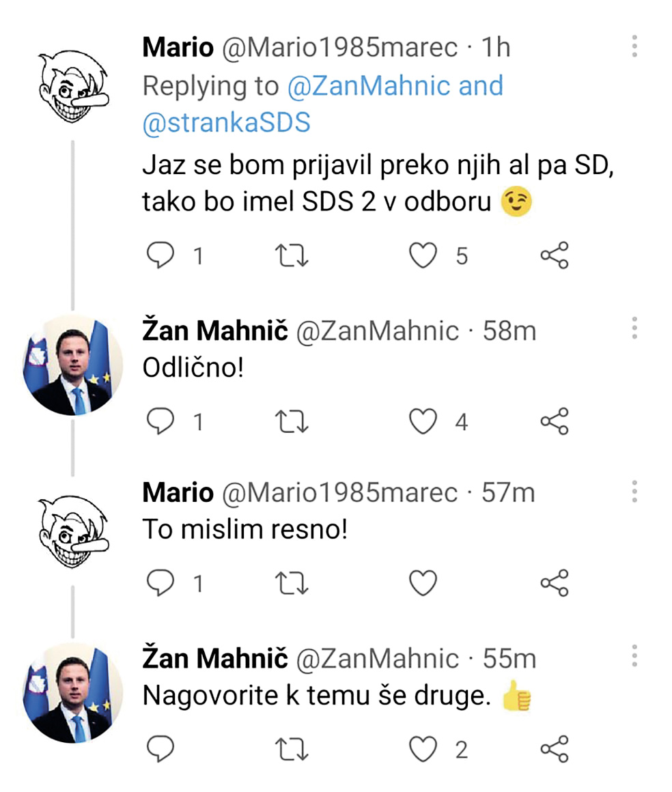672x792 pixels.
Task: Open more options for Mario's first tweet
Action: click(634, 46)
